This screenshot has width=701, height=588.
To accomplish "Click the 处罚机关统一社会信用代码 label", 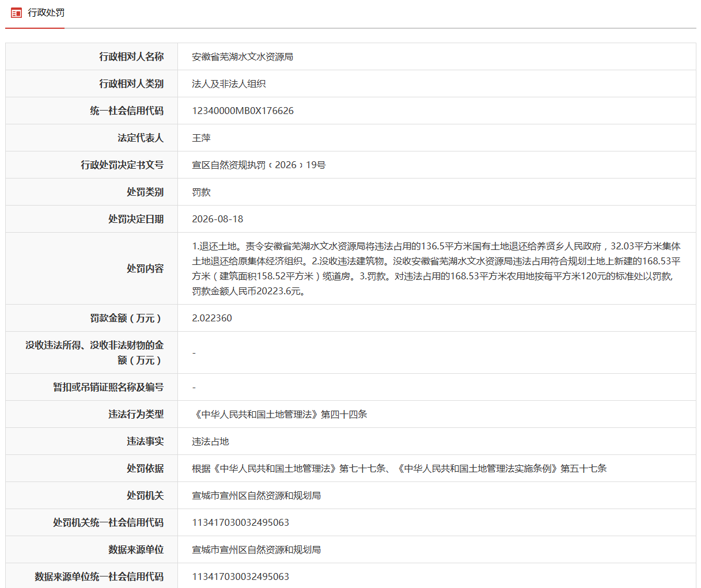I will tap(108, 522).
